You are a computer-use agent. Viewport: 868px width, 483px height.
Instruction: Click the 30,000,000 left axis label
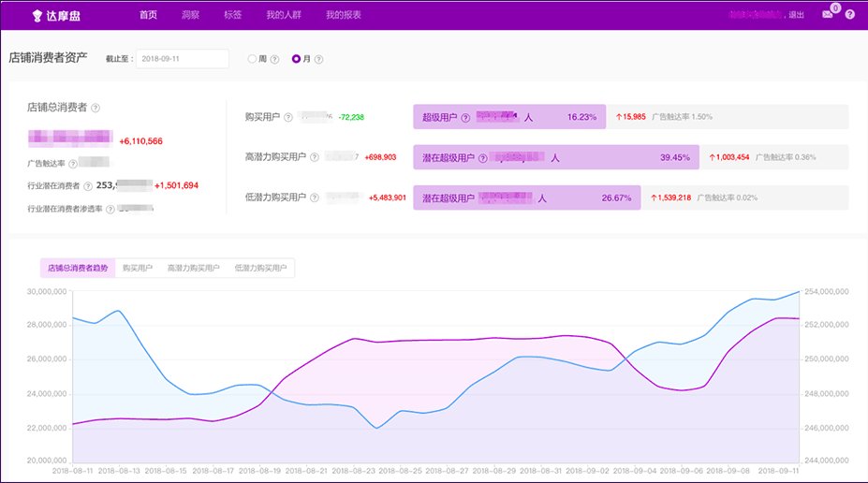tap(47, 291)
